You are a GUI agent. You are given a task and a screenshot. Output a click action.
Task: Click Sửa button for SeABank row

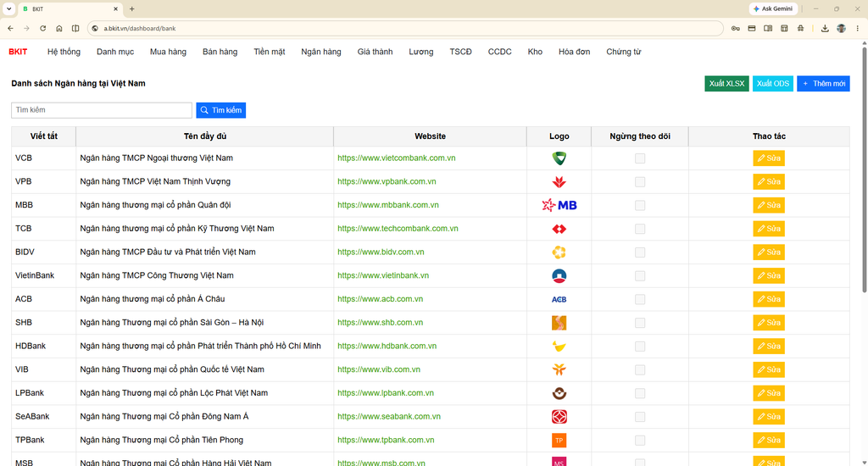[x=769, y=417]
